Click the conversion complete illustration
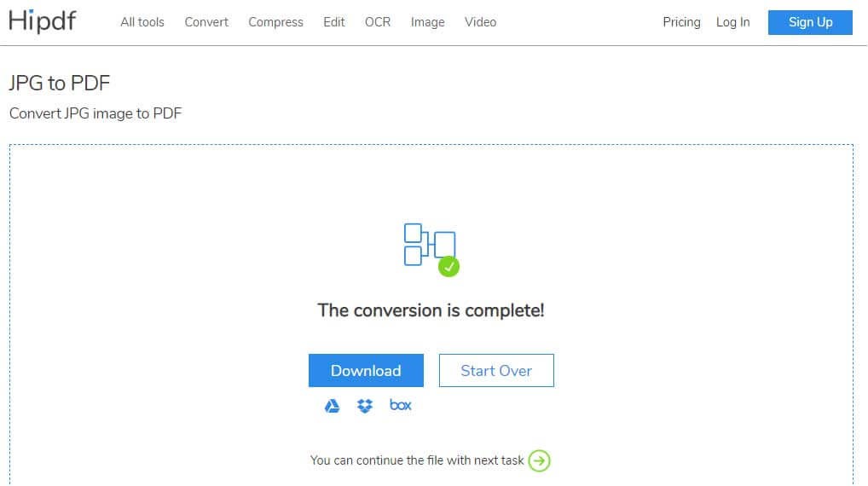The height and width of the screenshot is (486, 868). (x=431, y=250)
